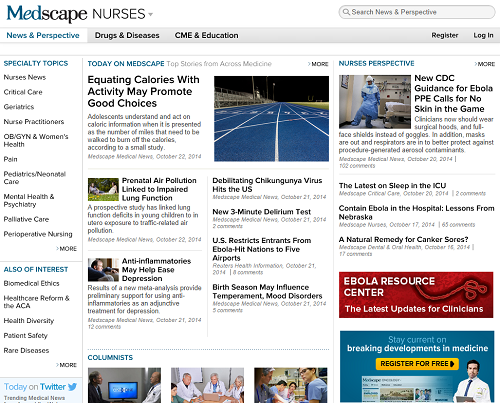Click the Anti-inflammatories article thumbnail
The image size is (500, 403).
click(103, 270)
